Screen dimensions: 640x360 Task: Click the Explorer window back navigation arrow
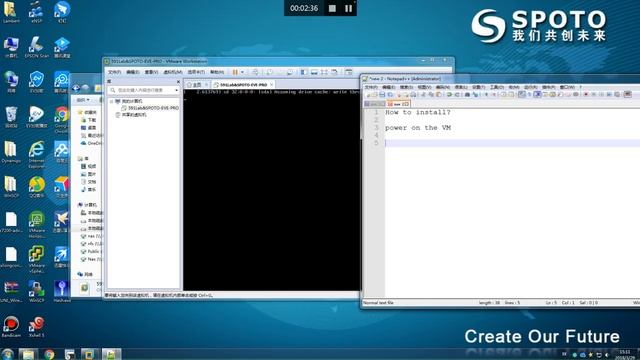click(76, 88)
